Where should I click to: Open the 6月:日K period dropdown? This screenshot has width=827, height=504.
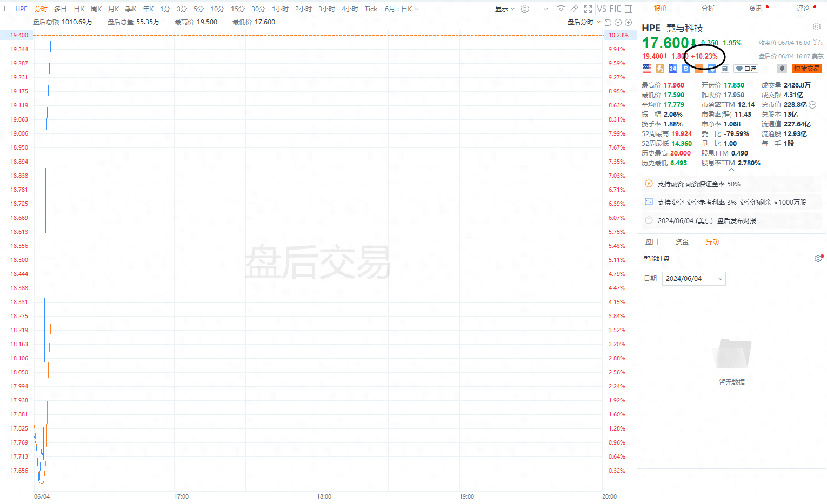[x=402, y=9]
